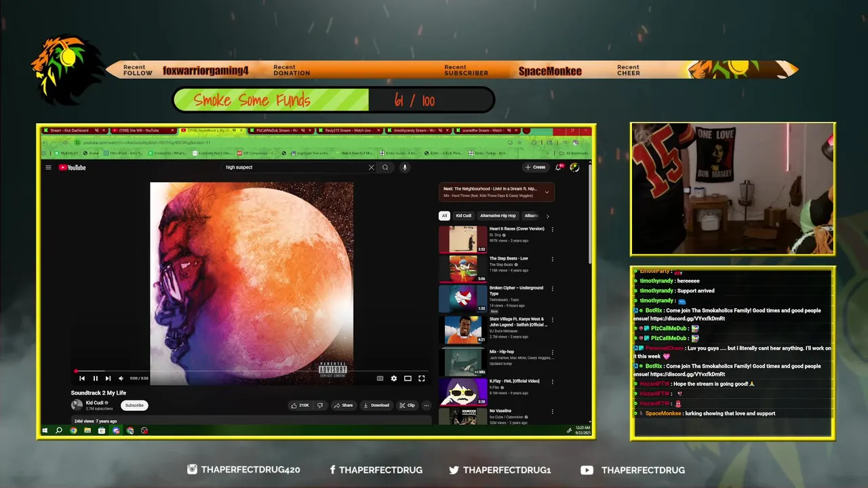
Task: Open options for 'No Vaseline' video
Action: tap(552, 411)
